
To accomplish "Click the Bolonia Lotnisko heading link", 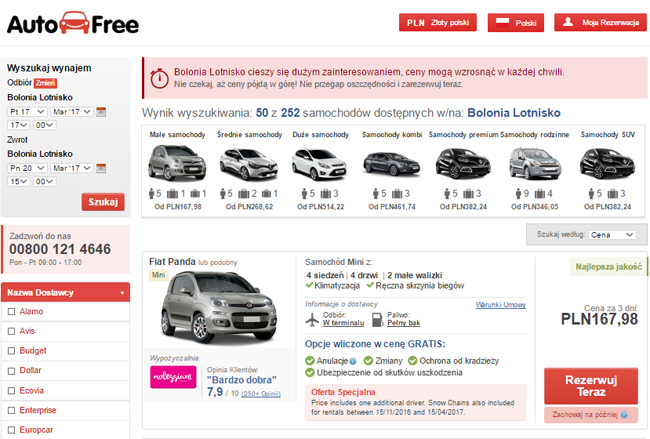I will coord(514,113).
